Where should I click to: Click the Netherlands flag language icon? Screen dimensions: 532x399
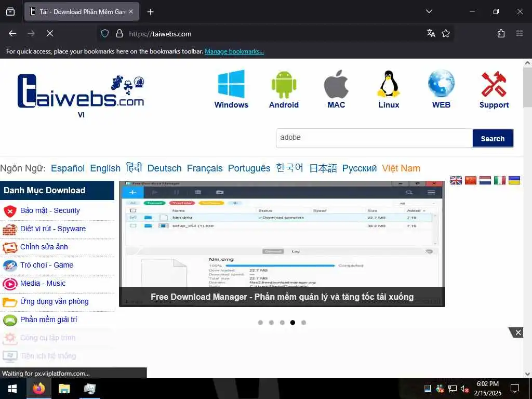point(485,180)
